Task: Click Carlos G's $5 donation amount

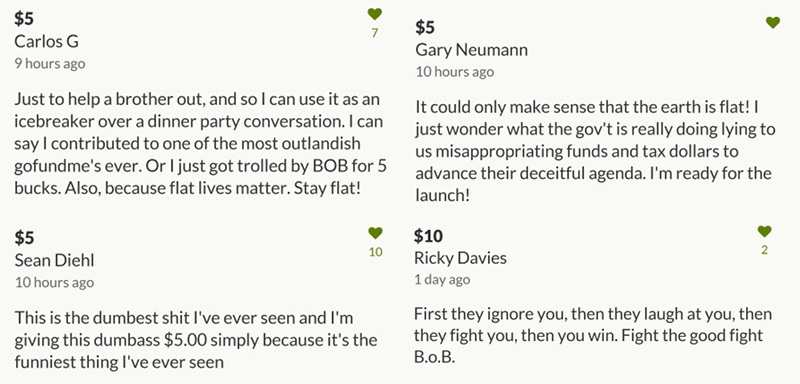Action: click(x=24, y=19)
